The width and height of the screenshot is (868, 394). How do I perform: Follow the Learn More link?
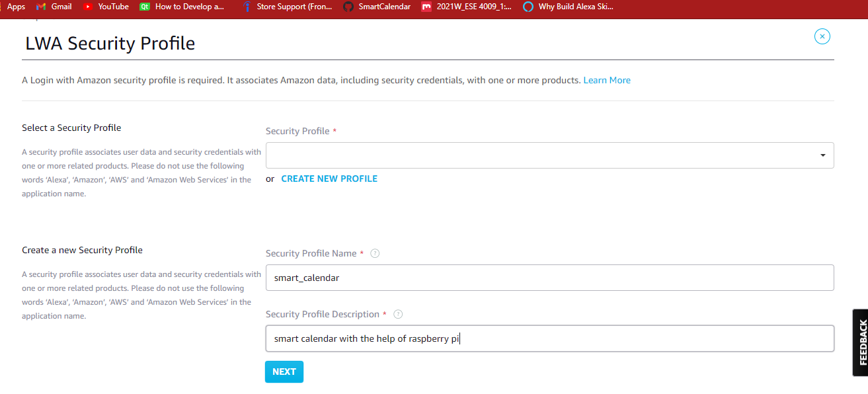[x=607, y=80]
